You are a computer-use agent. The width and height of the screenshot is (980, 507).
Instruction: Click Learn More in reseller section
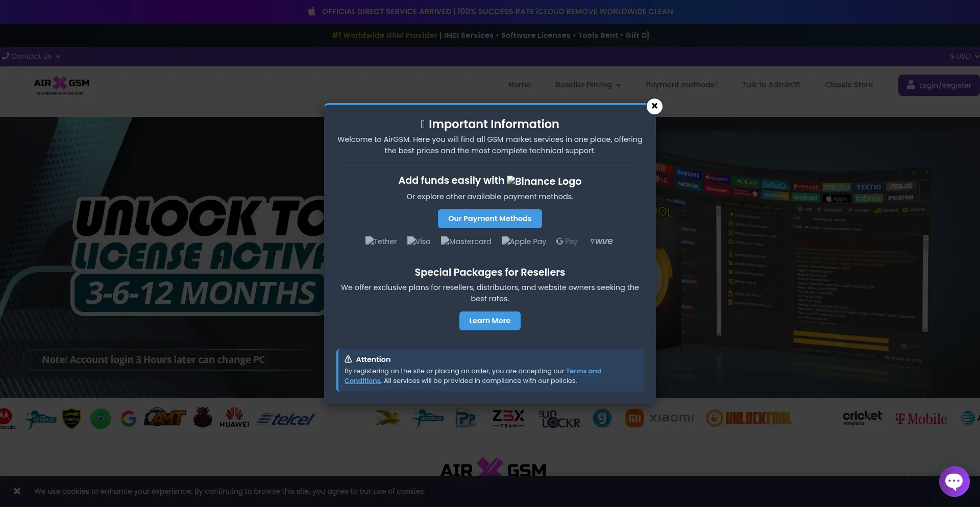click(x=489, y=321)
